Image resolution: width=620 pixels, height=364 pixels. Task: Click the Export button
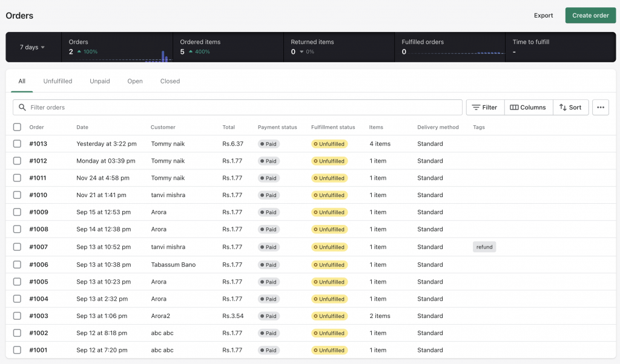(x=543, y=16)
